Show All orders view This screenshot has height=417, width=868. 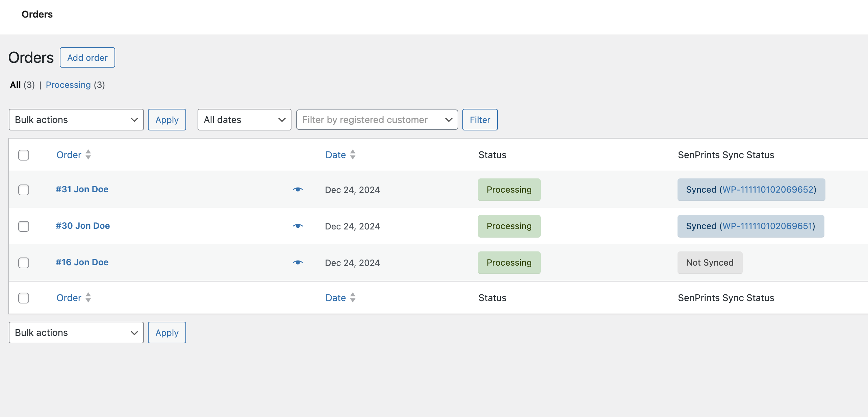click(16, 85)
